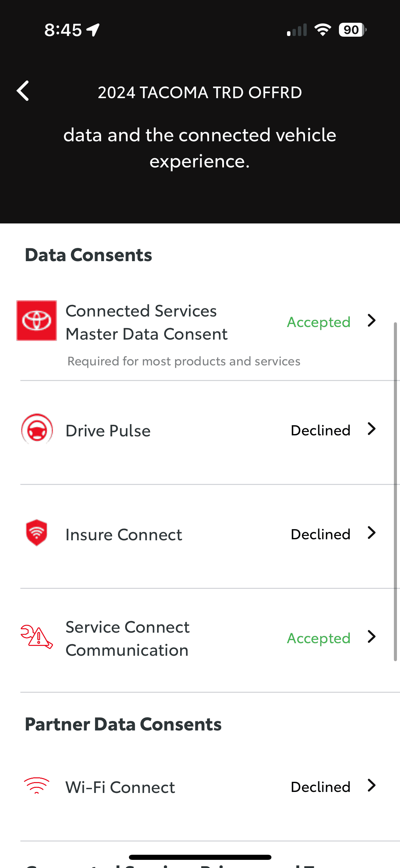Tap the Wi-Fi status icon at top

[x=323, y=30]
